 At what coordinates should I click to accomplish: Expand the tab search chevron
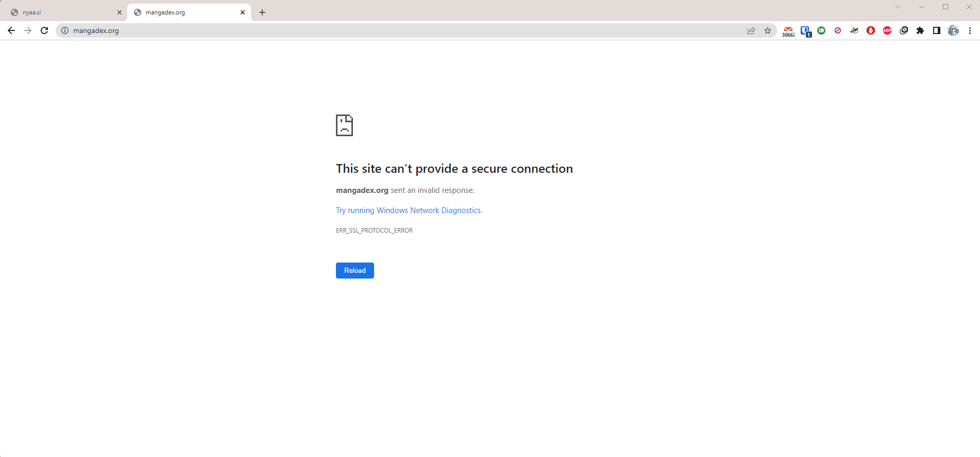pos(898,7)
